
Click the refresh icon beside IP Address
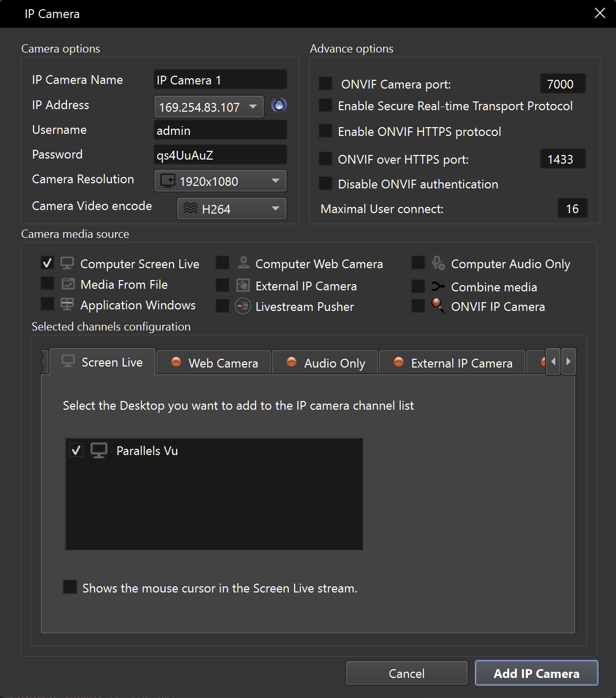coord(279,106)
